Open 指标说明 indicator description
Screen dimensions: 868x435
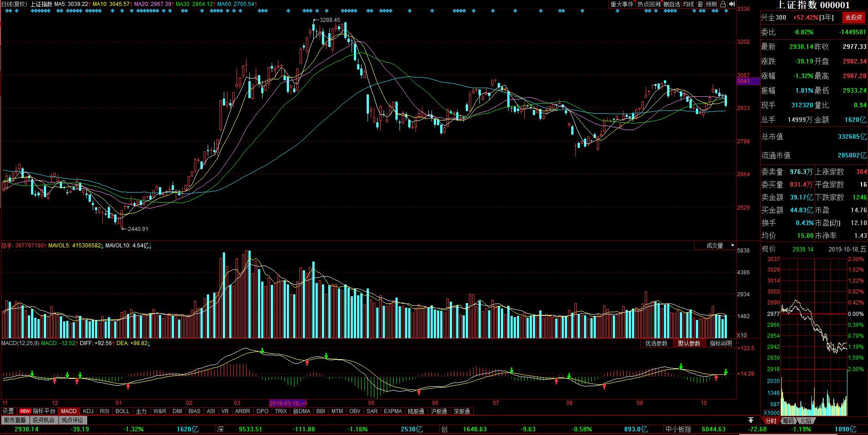pos(721,343)
